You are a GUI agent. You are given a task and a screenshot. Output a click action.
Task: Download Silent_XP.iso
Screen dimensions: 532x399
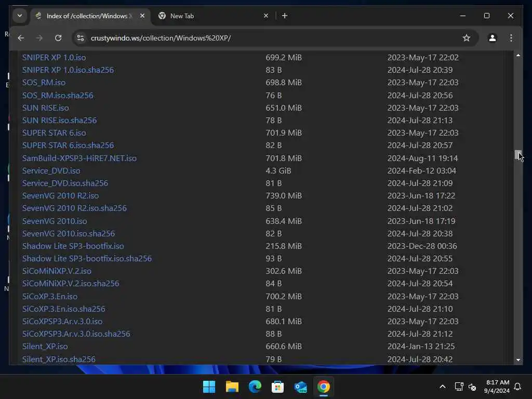point(45,347)
